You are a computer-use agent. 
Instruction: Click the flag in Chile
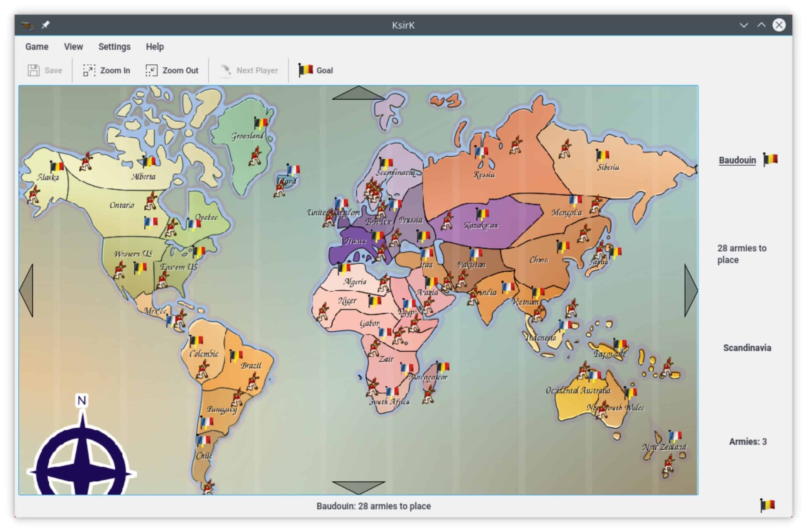pos(203,441)
